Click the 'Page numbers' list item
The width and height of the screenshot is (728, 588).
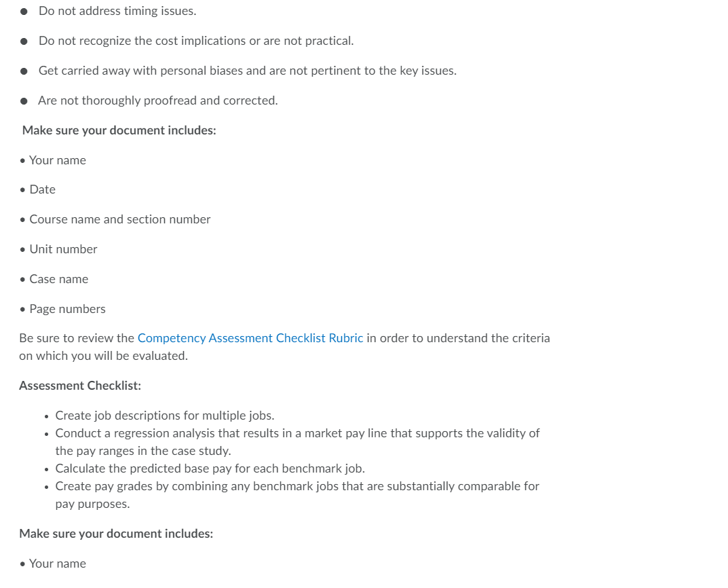pyautogui.click(x=67, y=309)
